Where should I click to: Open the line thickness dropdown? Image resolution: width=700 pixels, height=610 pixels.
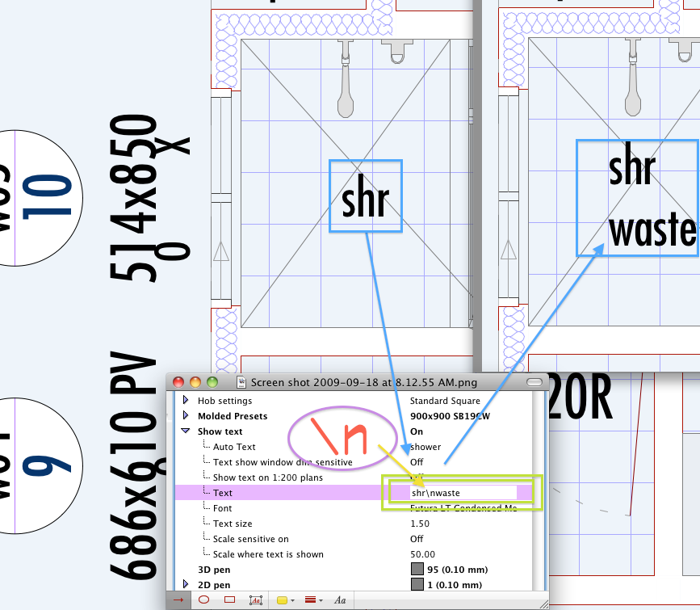314,599
